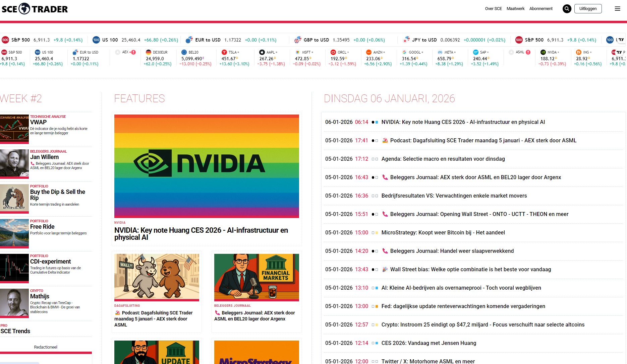
Task: Open Fed dagelijkse update renteverwachtingen article
Action: [463, 306]
